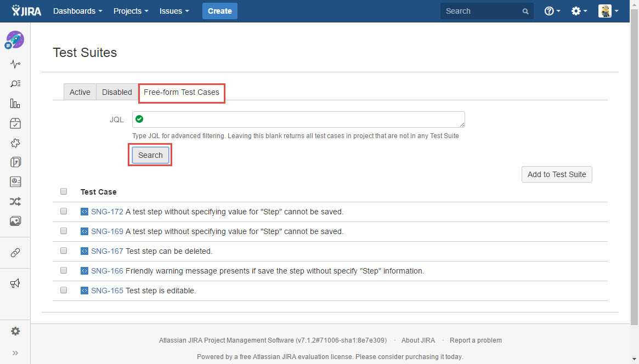Image resolution: width=639 pixels, height=364 pixels.
Task: Expand the sidebar with double chevron
Action: (15, 353)
